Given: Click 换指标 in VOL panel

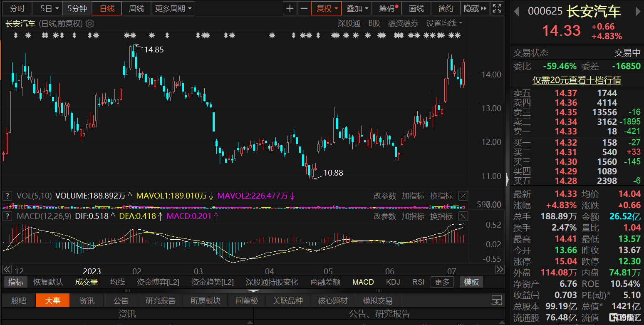Looking at the screenshot, I should [441, 196].
